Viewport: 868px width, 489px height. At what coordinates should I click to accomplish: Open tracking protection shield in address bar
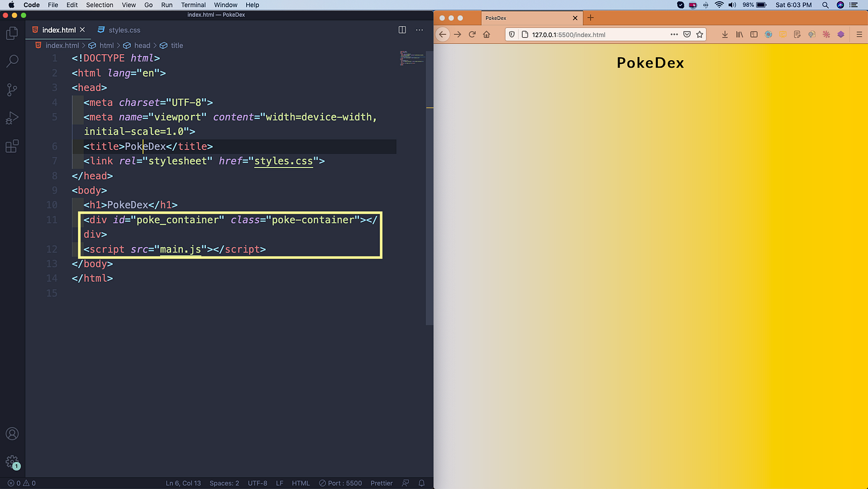(x=512, y=35)
